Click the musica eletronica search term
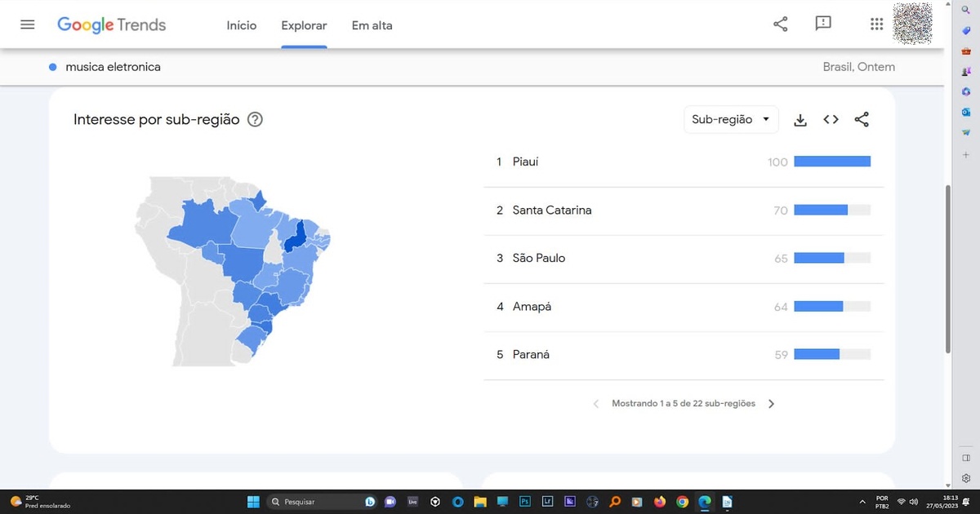980x514 pixels. (x=113, y=67)
